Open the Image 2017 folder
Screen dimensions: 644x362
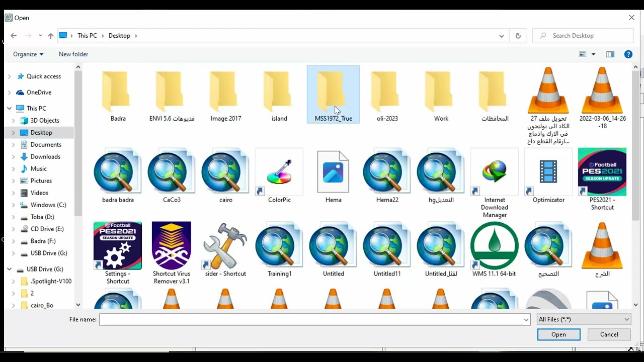pyautogui.click(x=225, y=96)
